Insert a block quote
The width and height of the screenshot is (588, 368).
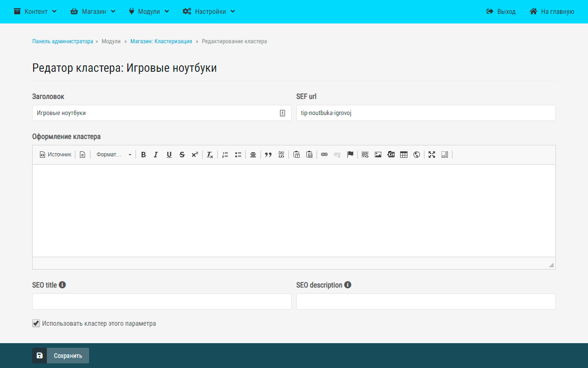[x=268, y=155]
